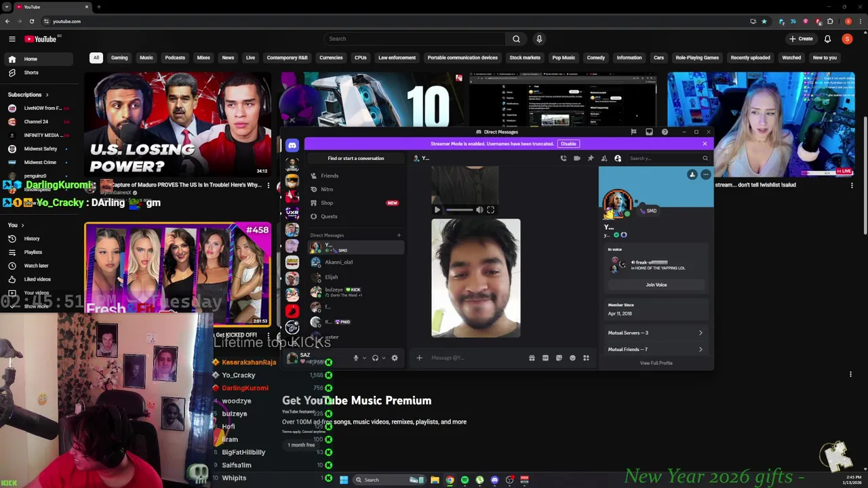
Task: Click the Discord home logo icon
Action: (x=292, y=145)
